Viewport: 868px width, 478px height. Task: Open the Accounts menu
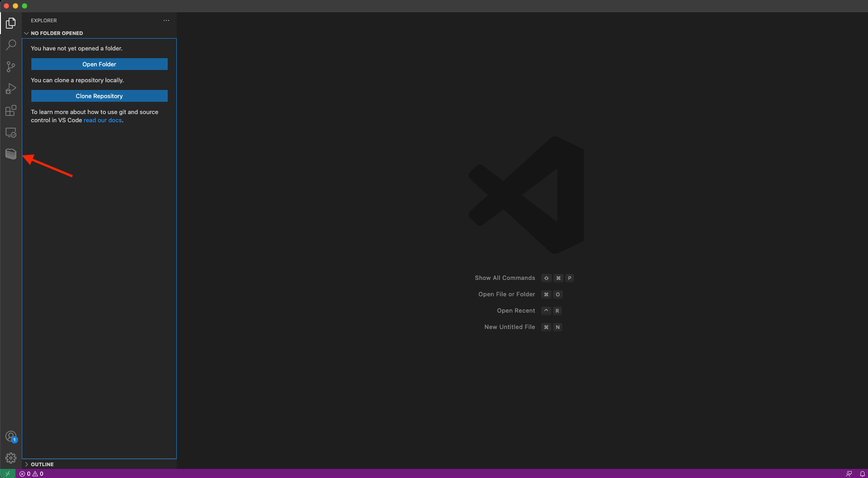pyautogui.click(x=11, y=437)
